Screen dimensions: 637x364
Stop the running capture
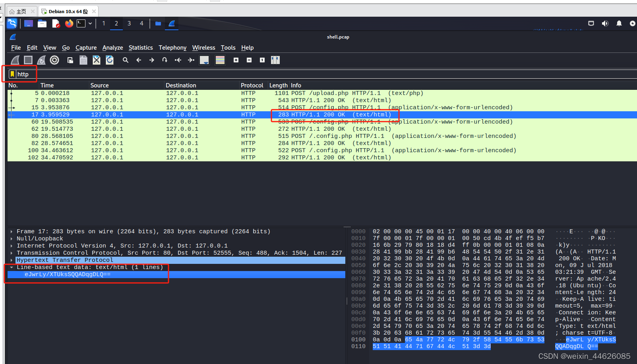(28, 60)
